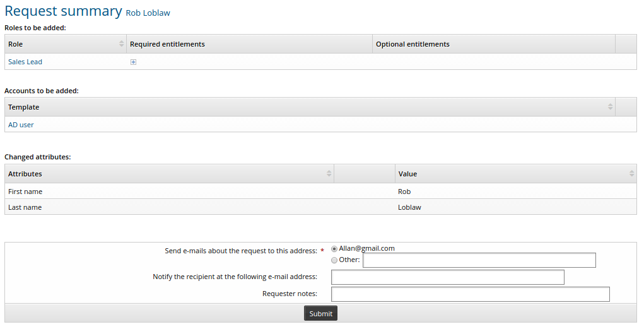Click the sort arrows in Value column
This screenshot has height=332, width=644.
click(631, 174)
